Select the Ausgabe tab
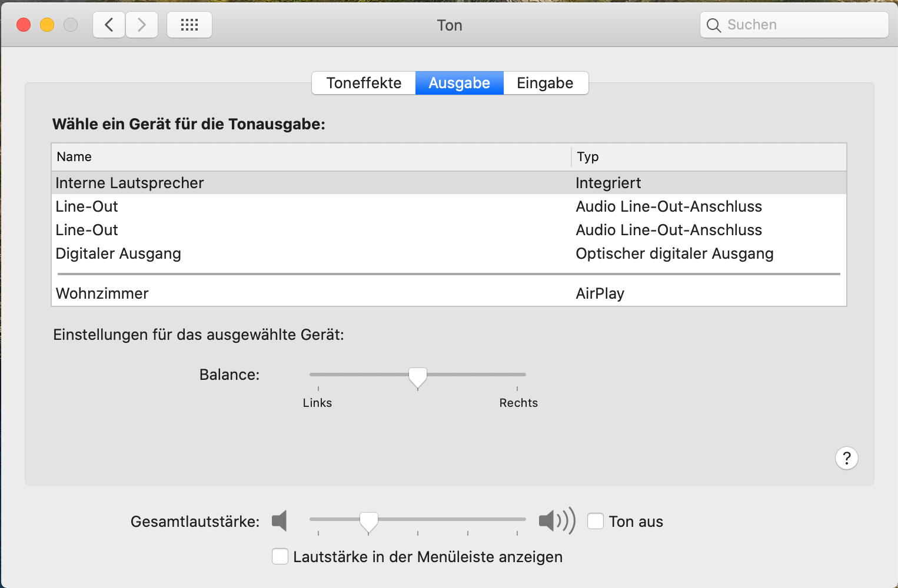Viewport: 898px width, 588px height. pyautogui.click(x=459, y=83)
